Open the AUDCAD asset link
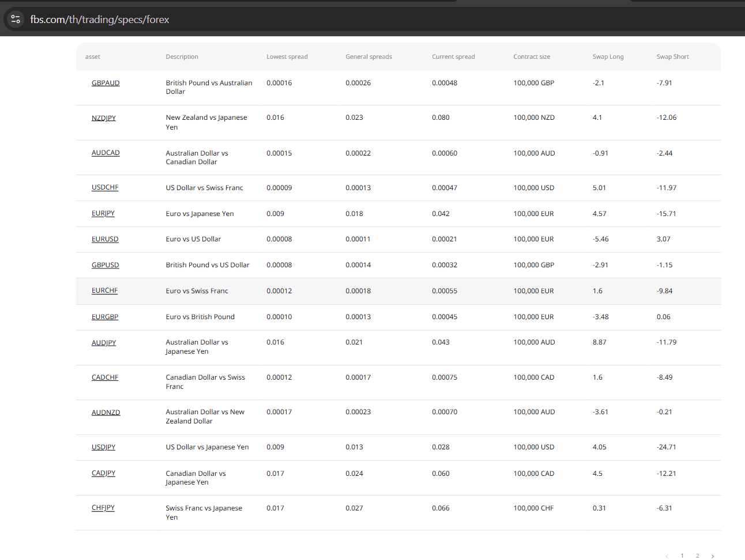 106,153
